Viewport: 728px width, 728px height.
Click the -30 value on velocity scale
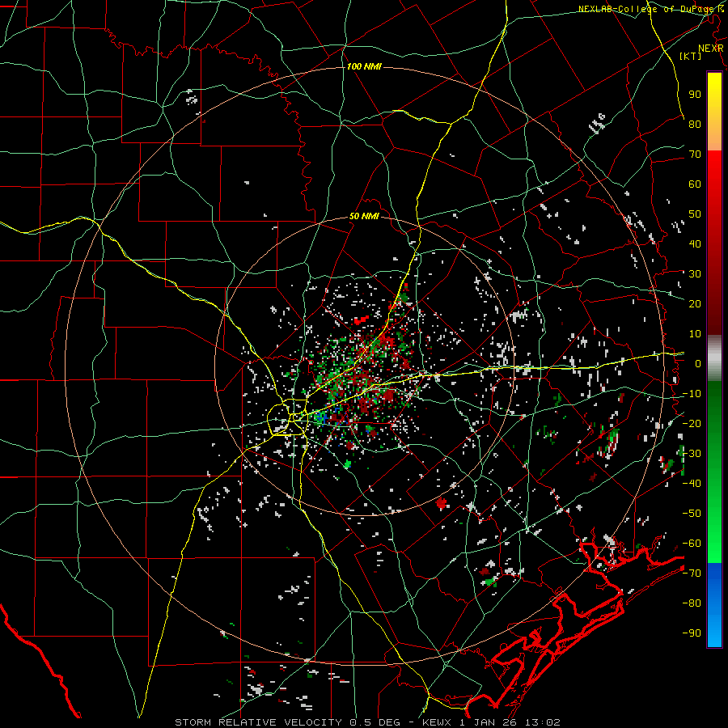pyautogui.click(x=692, y=454)
